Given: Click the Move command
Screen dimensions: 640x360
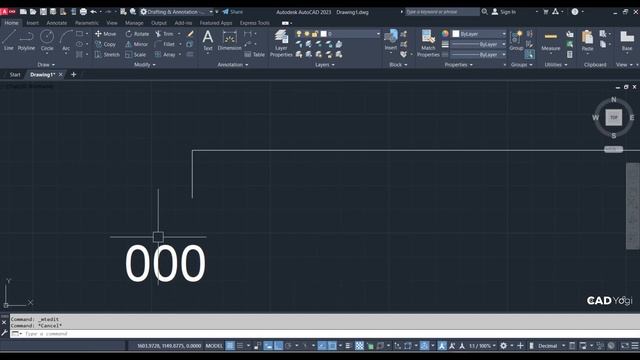Looking at the screenshot, I should tap(105, 34).
